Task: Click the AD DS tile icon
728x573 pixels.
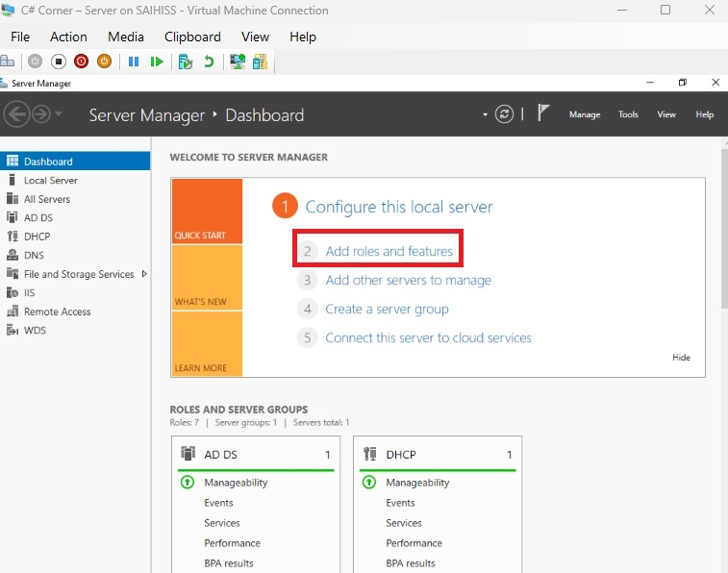Action: [x=188, y=453]
